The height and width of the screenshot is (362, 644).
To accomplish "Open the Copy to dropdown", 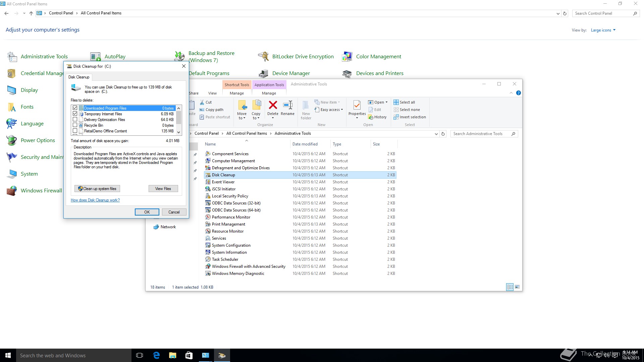I will tap(256, 116).
